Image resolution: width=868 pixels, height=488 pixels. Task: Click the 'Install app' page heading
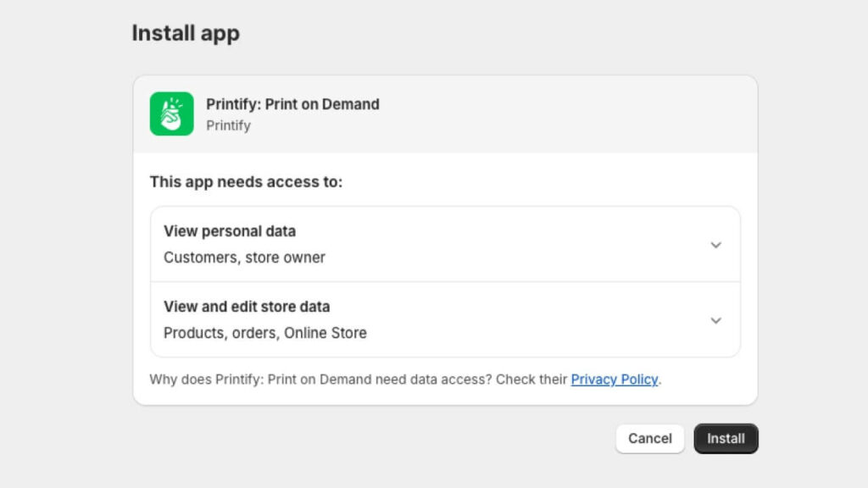click(186, 33)
